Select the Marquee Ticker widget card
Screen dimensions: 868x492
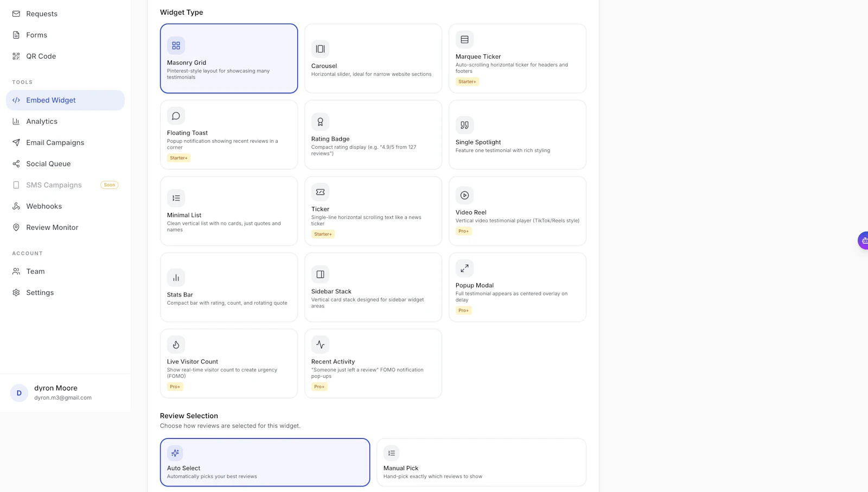click(x=518, y=58)
